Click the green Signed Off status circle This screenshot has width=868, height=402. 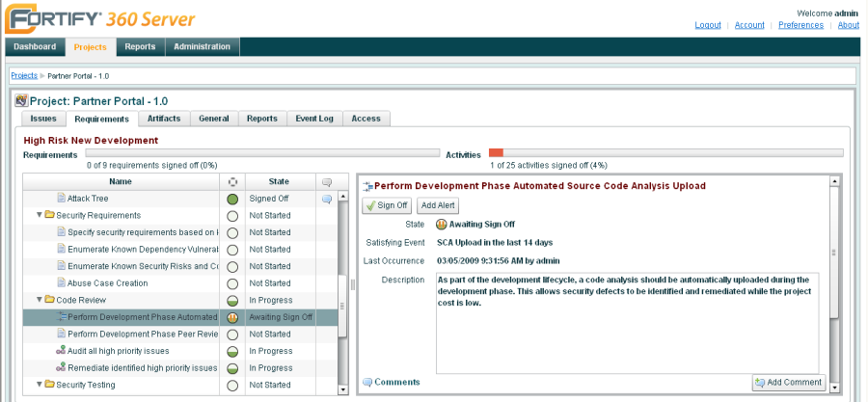click(231, 199)
